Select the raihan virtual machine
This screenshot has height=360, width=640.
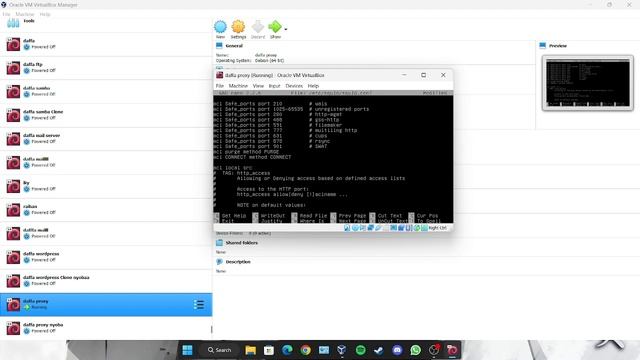[106, 210]
